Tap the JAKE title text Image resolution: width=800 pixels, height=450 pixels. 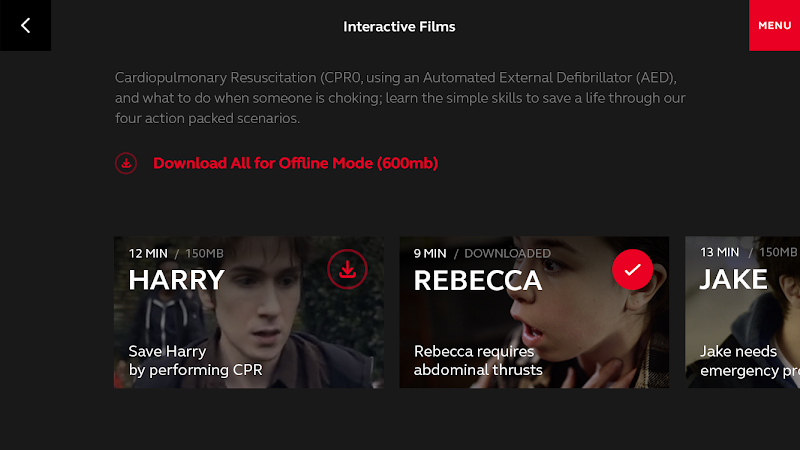[x=733, y=280]
